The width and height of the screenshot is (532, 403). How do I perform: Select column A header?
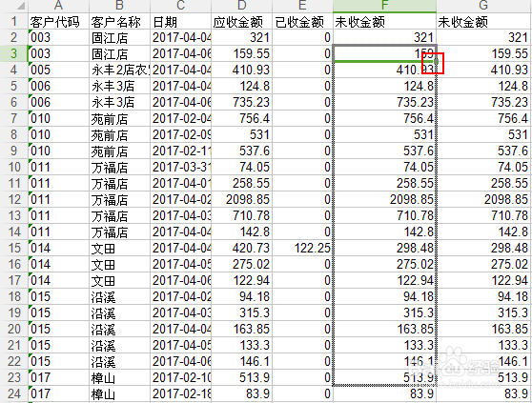pos(58,6)
